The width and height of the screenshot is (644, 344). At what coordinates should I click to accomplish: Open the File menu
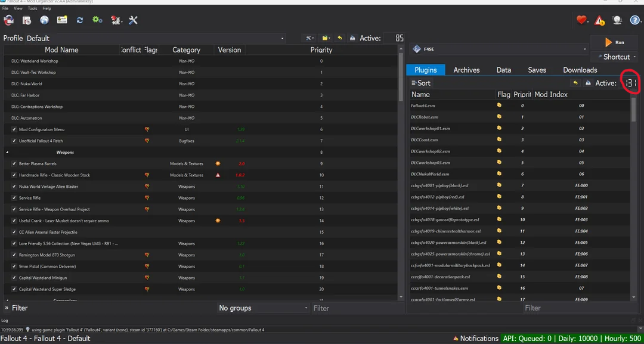(x=5, y=8)
